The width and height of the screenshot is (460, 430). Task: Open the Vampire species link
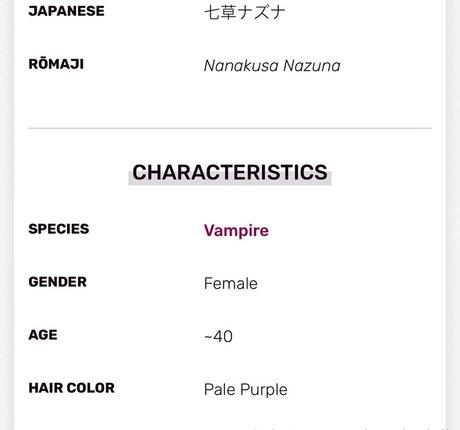point(236,230)
